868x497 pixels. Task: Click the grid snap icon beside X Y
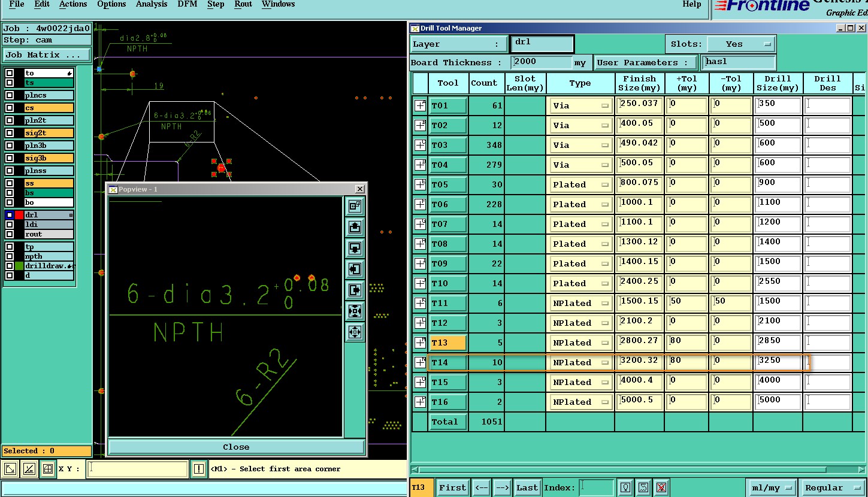point(47,469)
